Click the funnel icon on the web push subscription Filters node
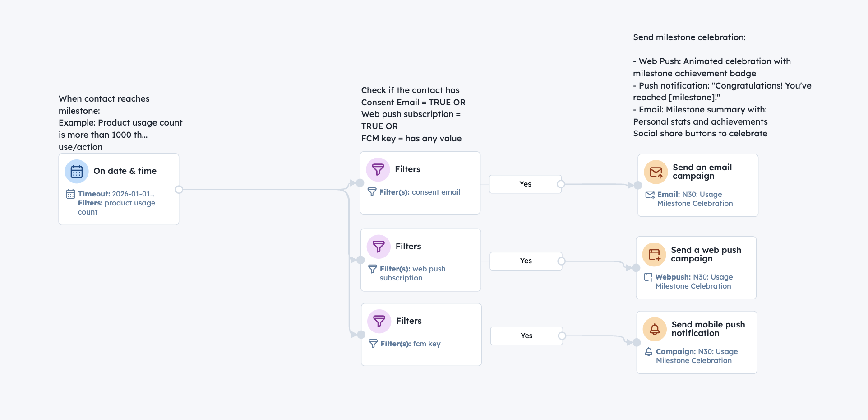The width and height of the screenshot is (868, 420). pos(379,247)
